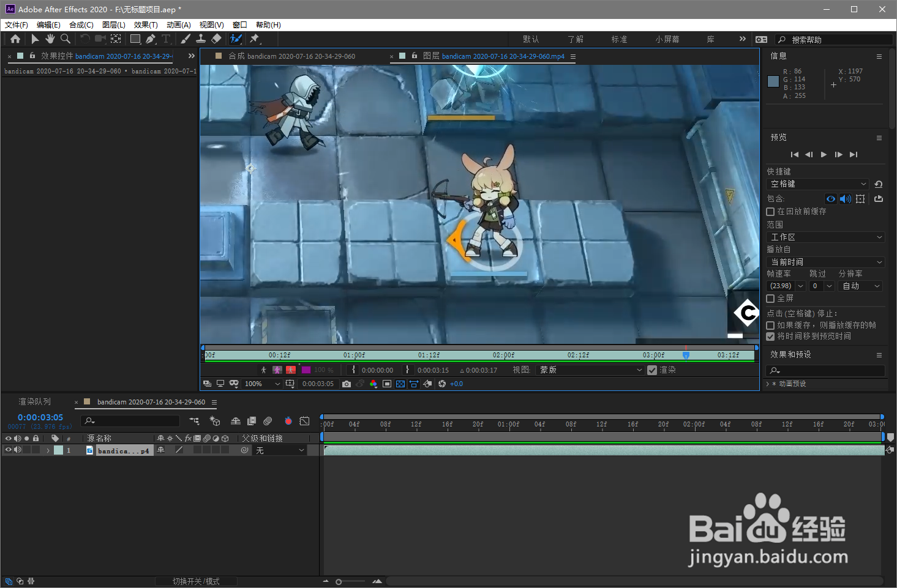Click the snapshot camera icon in viewer
The width and height of the screenshot is (897, 588).
[x=347, y=384]
